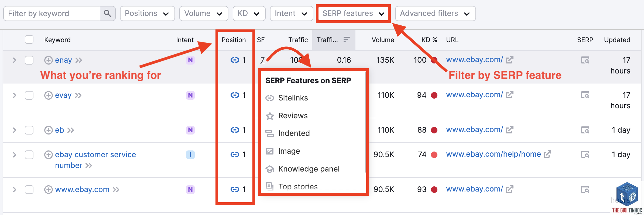Check the evay keyword row checkbox
This screenshot has height=215, width=644.
tap(29, 95)
